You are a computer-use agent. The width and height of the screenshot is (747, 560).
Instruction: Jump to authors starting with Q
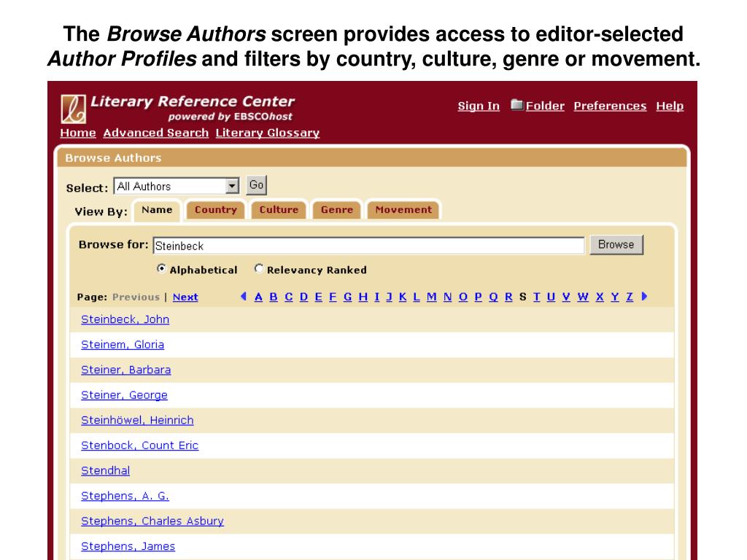pos(494,297)
